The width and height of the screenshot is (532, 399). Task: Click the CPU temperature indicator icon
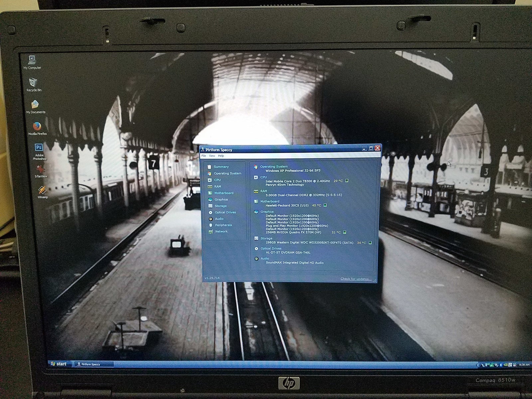coord(347,181)
